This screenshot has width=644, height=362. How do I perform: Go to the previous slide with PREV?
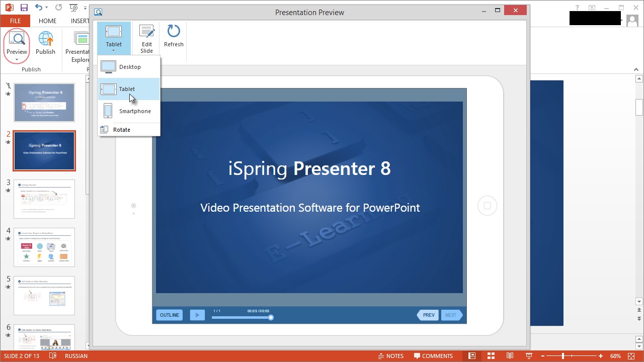(427, 315)
